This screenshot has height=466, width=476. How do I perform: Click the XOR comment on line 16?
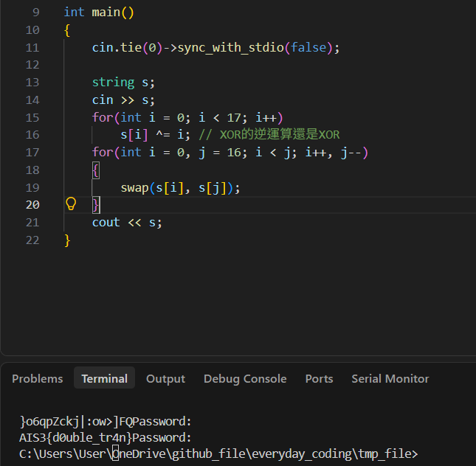(269, 135)
